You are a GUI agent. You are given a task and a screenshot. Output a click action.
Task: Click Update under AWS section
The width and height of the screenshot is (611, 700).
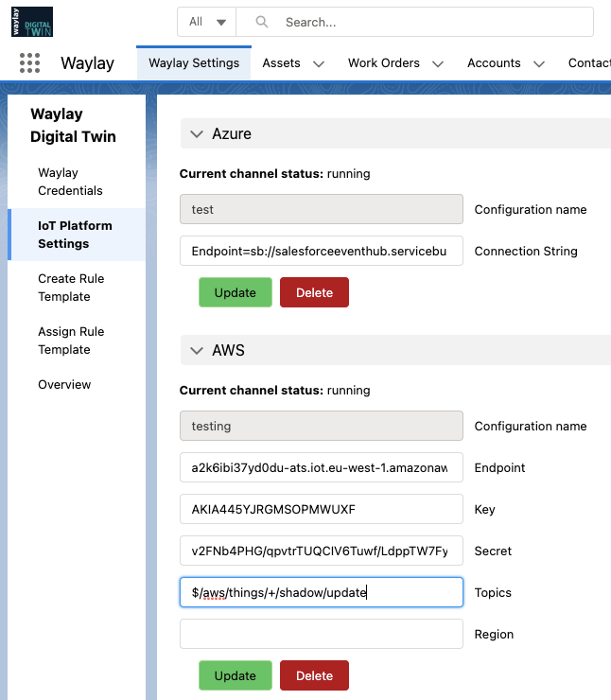click(x=236, y=675)
